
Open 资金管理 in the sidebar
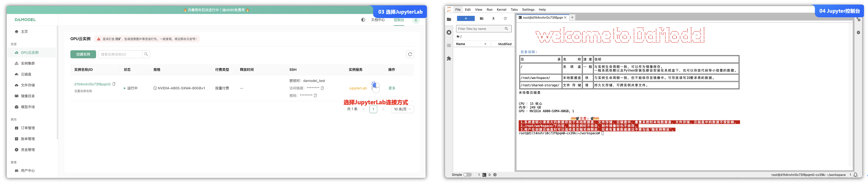click(x=25, y=150)
